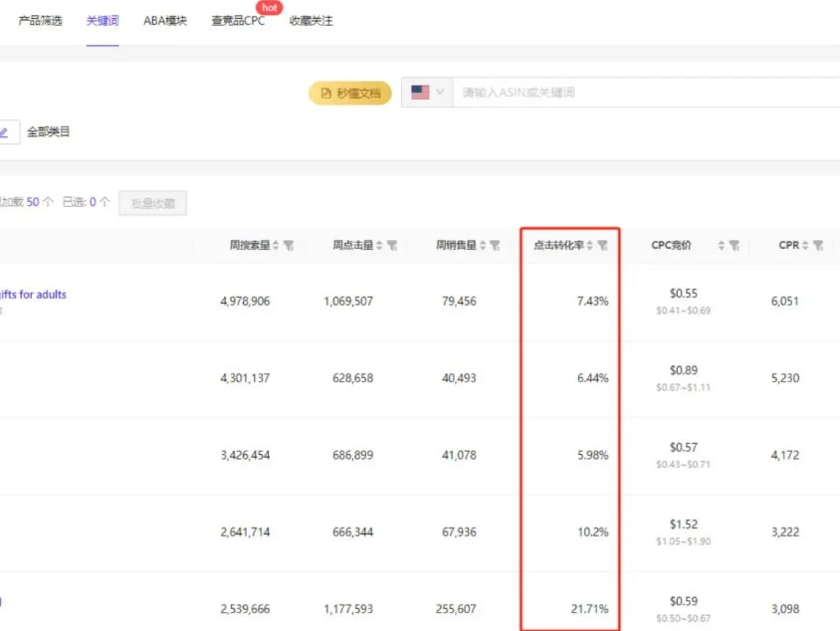Viewport: 840px width, 631px height.
Task: Sort by 点击转化率 using its sort arrows
Action: (x=589, y=245)
